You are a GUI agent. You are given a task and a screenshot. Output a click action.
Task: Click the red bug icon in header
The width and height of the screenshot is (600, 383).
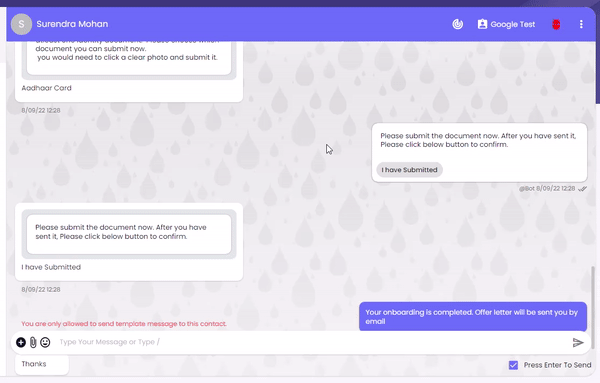[556, 24]
